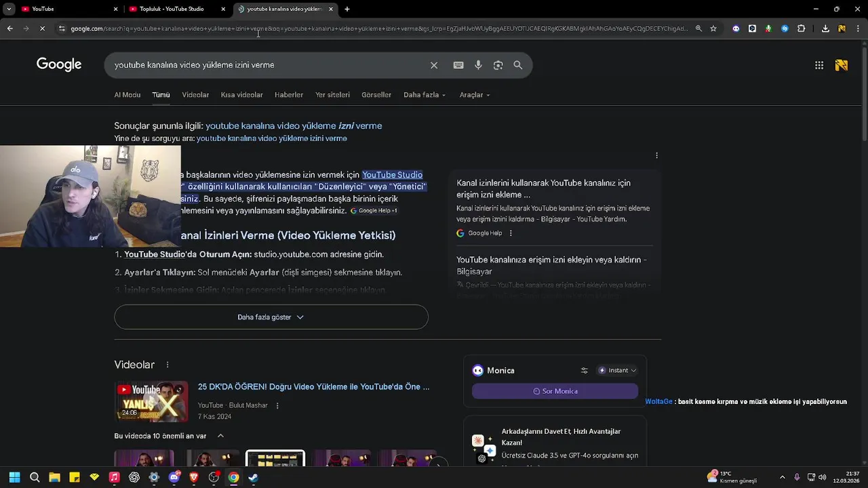Play the 24:06 YouTube video thumbnail

pos(151,401)
